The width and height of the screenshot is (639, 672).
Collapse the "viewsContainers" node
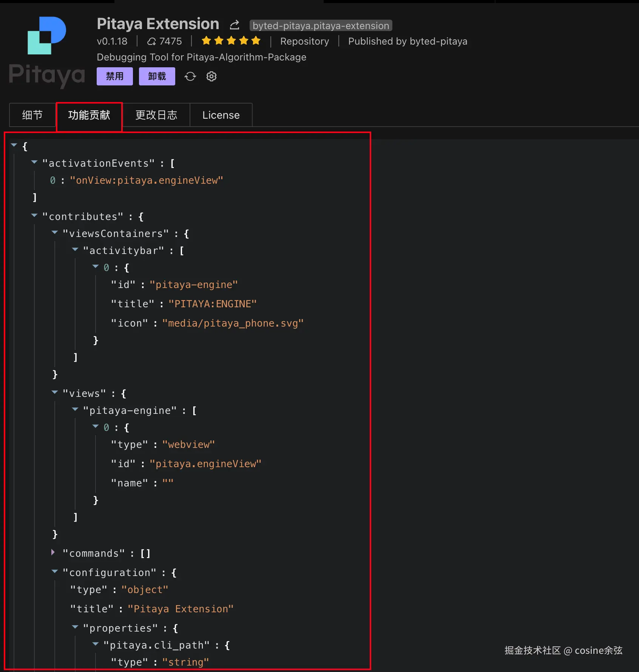(55, 233)
